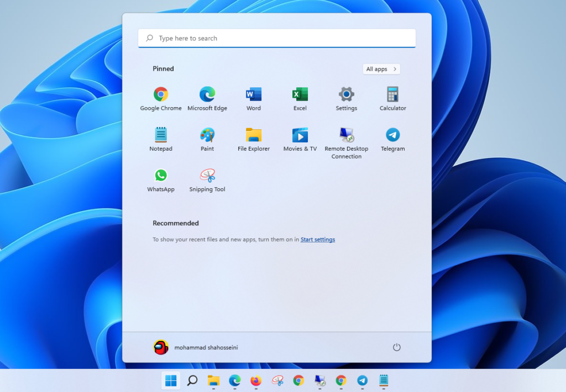This screenshot has height=392, width=566.
Task: Launch Snipping Tool from the Pinned grid
Action: pos(207,180)
